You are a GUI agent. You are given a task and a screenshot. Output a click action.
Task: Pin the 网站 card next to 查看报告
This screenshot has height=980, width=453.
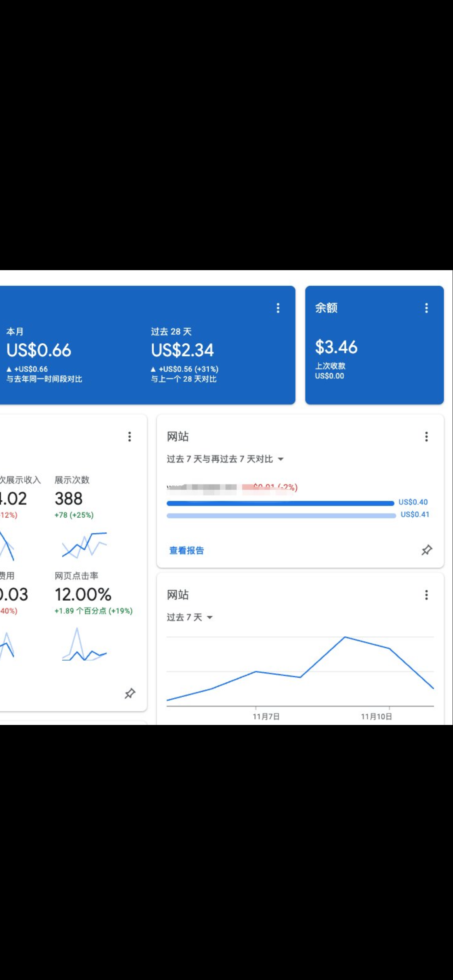pos(426,550)
